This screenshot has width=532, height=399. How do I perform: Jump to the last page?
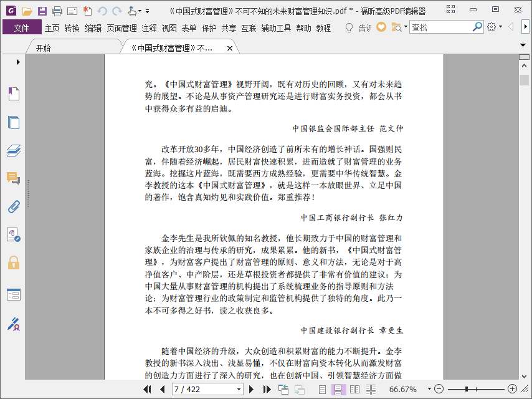[267, 389]
